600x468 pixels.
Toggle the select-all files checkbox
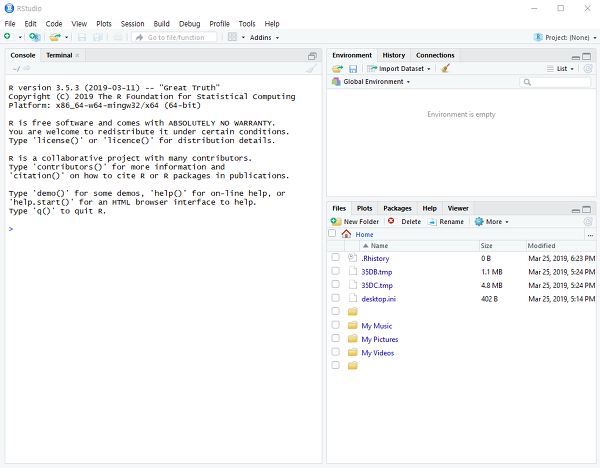click(x=332, y=233)
